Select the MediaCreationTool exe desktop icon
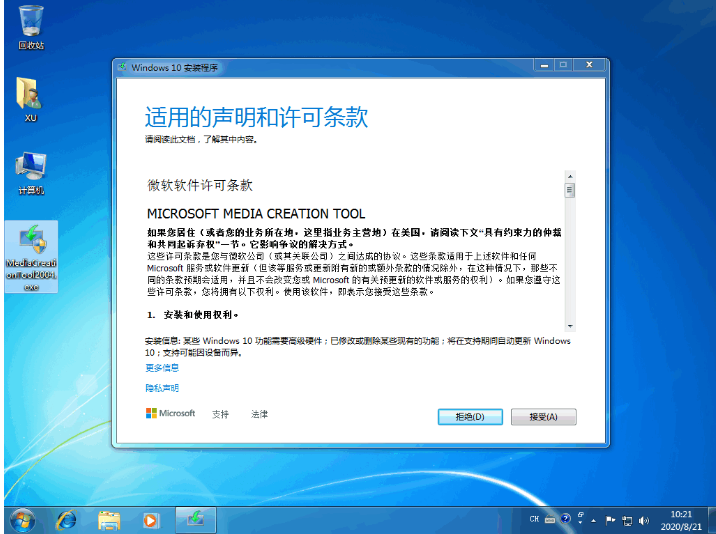716x534 pixels. click(31, 255)
